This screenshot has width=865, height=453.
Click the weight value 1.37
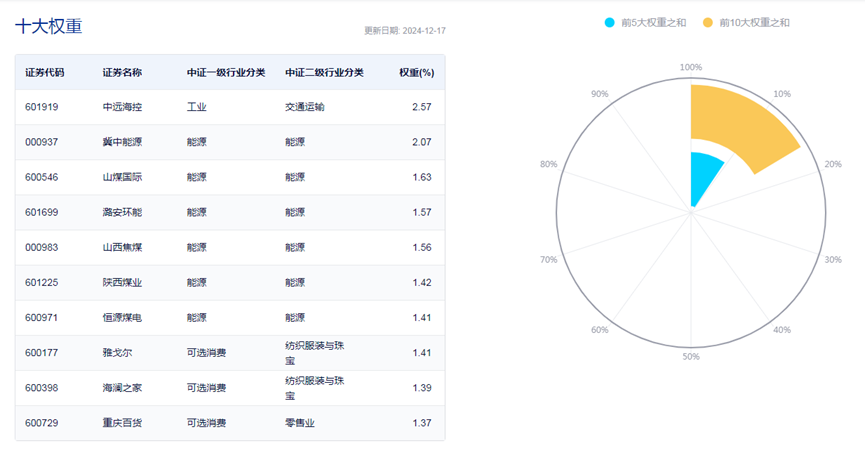421,423
